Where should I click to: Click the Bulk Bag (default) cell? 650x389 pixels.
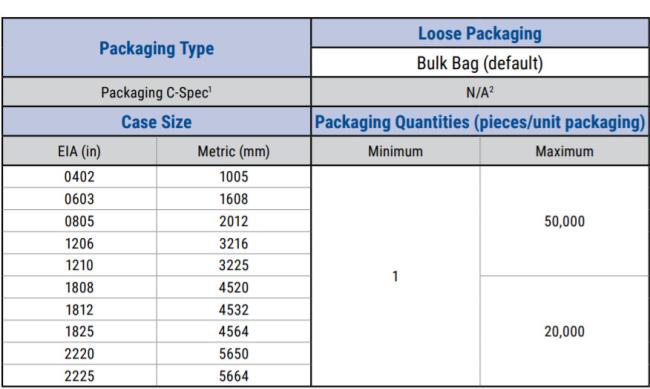pyautogui.click(x=480, y=63)
